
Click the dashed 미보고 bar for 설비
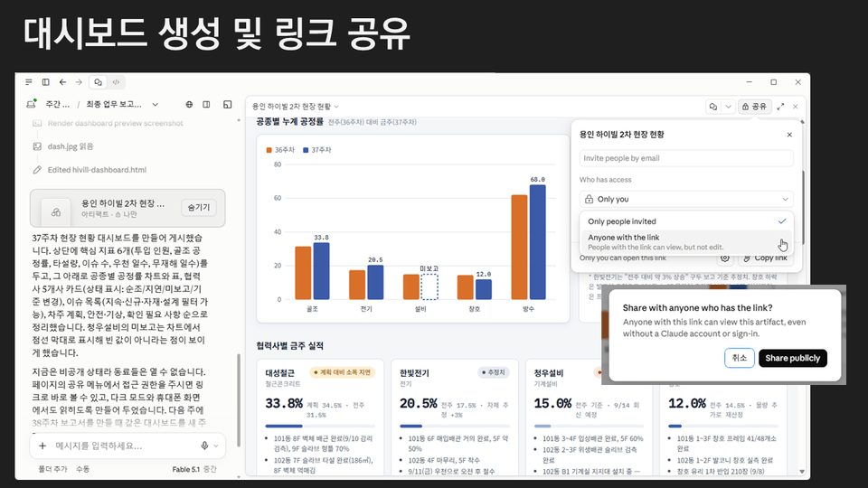click(429, 286)
